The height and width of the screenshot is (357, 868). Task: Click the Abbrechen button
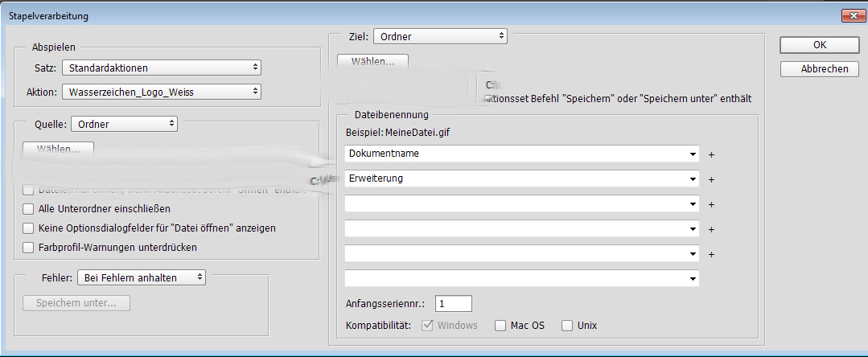[x=819, y=69]
